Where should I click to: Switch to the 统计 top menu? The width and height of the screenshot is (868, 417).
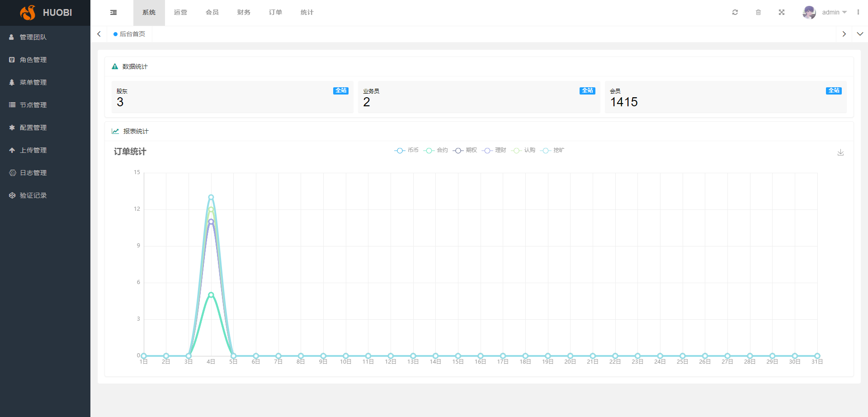307,13
